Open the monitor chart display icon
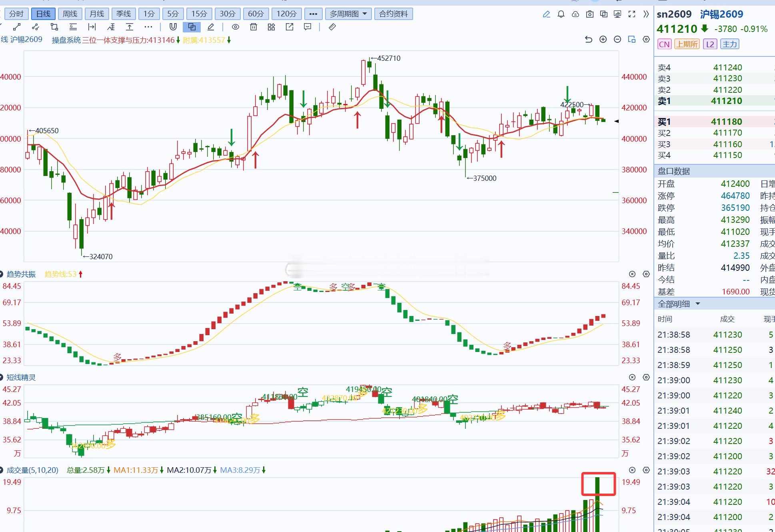This screenshot has height=532, width=775. (x=617, y=14)
